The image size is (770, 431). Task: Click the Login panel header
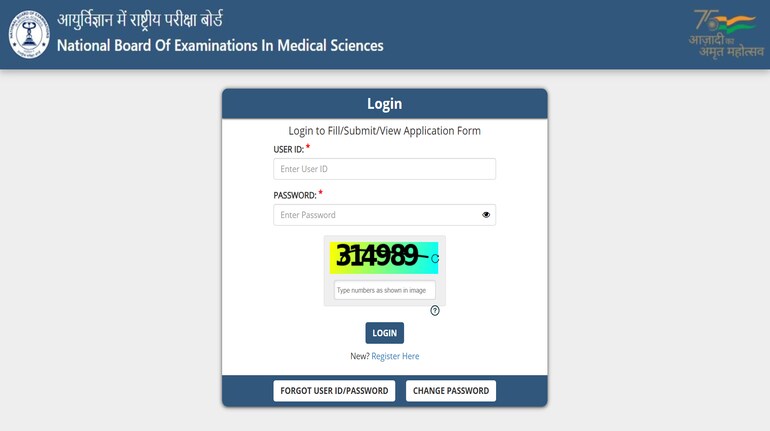pos(385,104)
